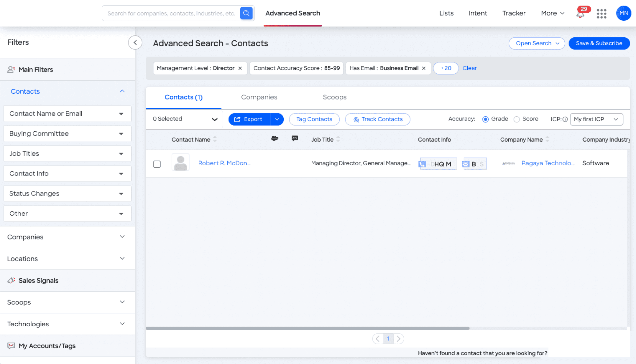Open the My first ICP dropdown
The width and height of the screenshot is (636, 364).
[596, 119]
